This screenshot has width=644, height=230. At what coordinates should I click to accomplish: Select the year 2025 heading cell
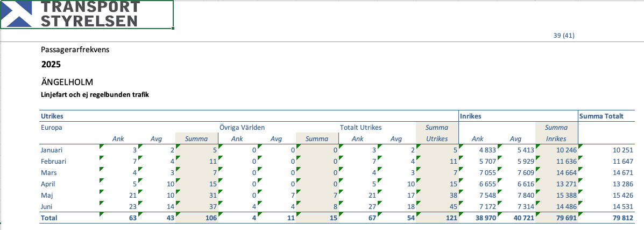(x=51, y=65)
